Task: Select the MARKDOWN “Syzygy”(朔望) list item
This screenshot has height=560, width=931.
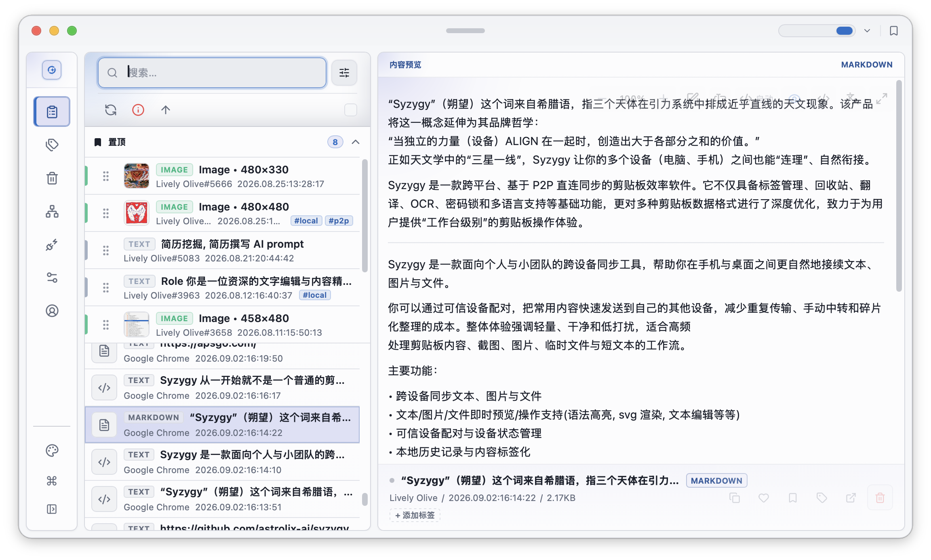Action: [x=222, y=425]
